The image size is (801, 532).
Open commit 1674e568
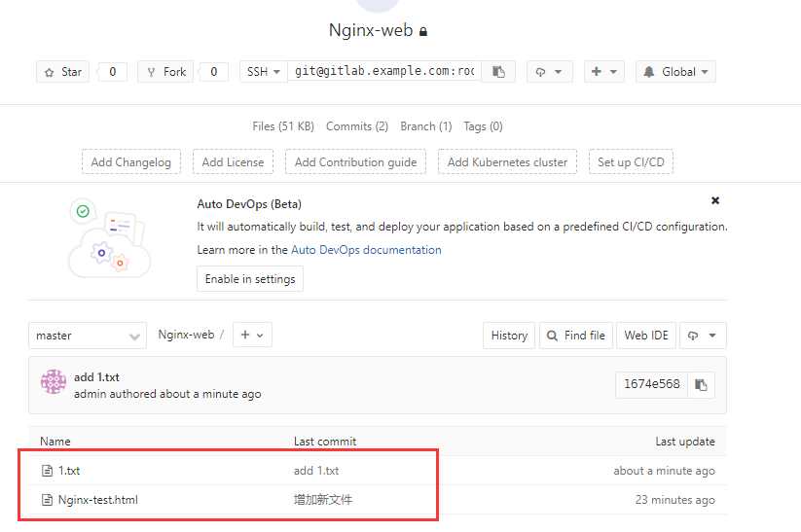652,384
